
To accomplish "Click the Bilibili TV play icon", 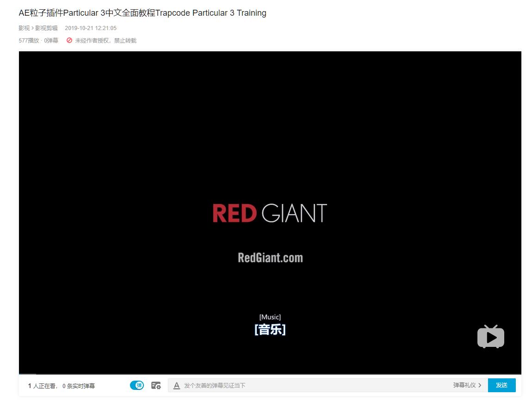I will [490, 337].
